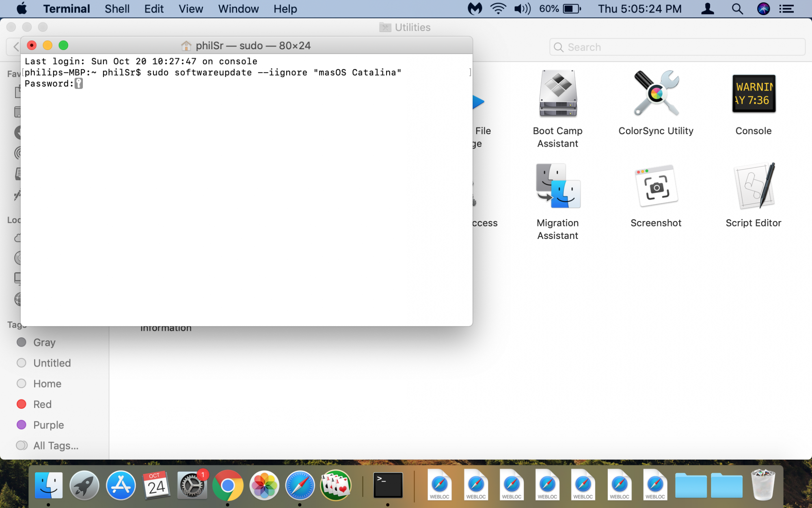Show Wi-Fi status menu
This screenshot has width=812, height=508.
click(x=498, y=9)
